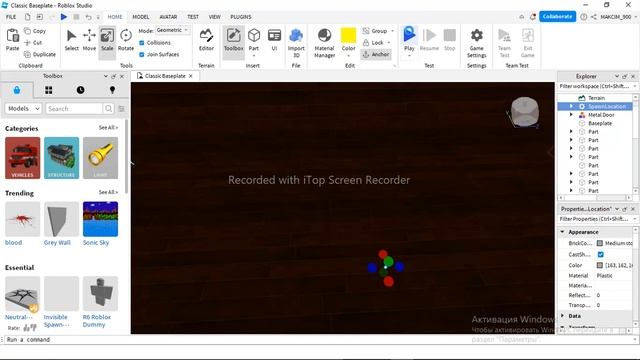Switch to the TEST ribbon tab

coord(193,17)
